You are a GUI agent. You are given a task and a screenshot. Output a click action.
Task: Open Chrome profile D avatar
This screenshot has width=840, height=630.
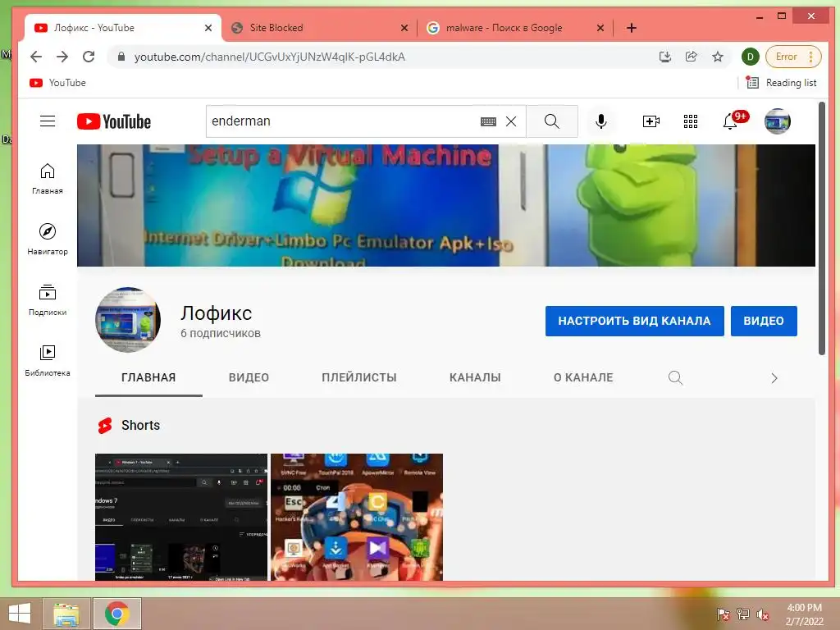pos(750,57)
